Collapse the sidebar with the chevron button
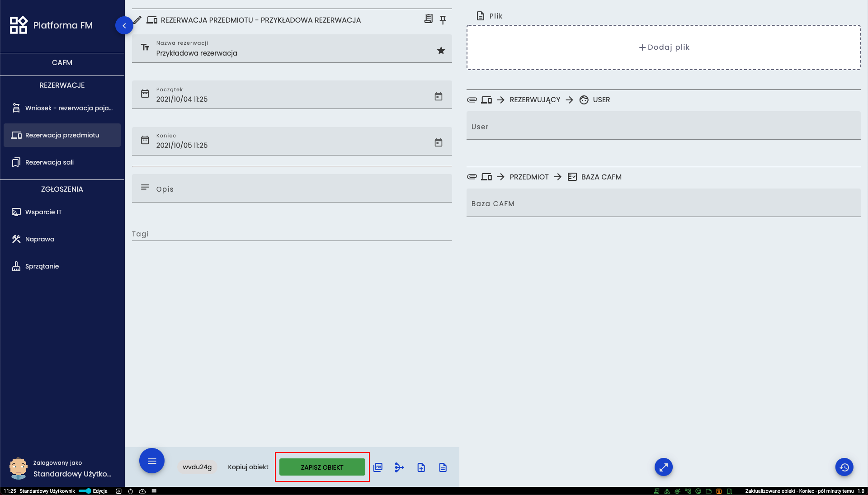Viewport: 868px width, 495px height. pos(124,26)
